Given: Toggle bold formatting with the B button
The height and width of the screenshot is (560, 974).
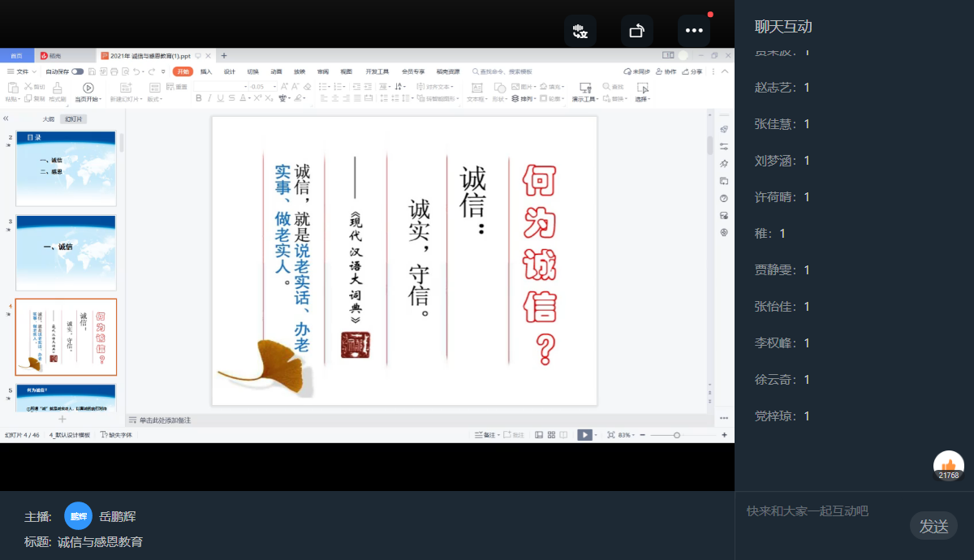Looking at the screenshot, I should tap(198, 98).
